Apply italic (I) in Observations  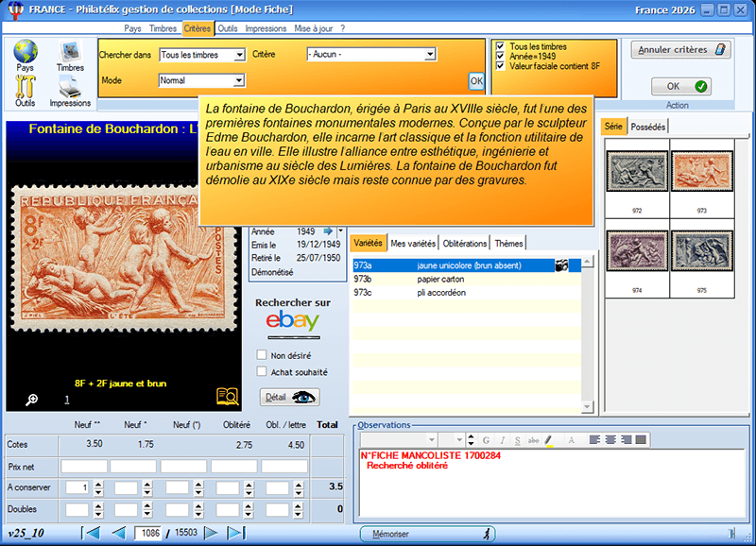click(502, 440)
